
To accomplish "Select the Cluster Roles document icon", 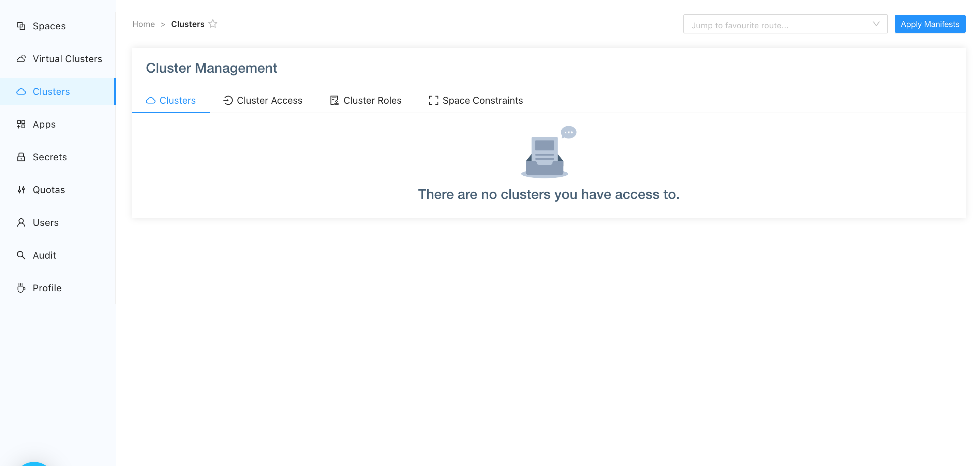I will click(334, 100).
